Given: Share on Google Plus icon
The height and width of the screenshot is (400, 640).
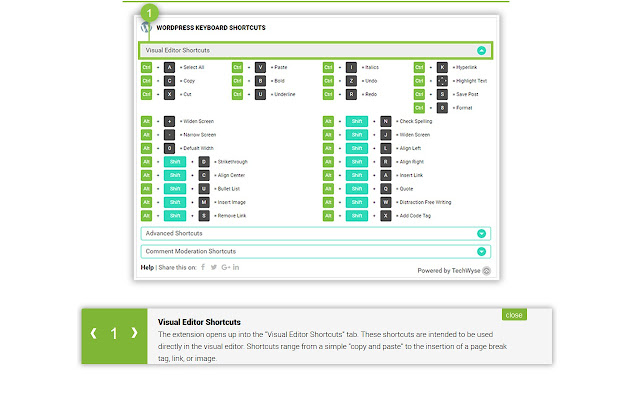Looking at the screenshot, I should click(226, 267).
